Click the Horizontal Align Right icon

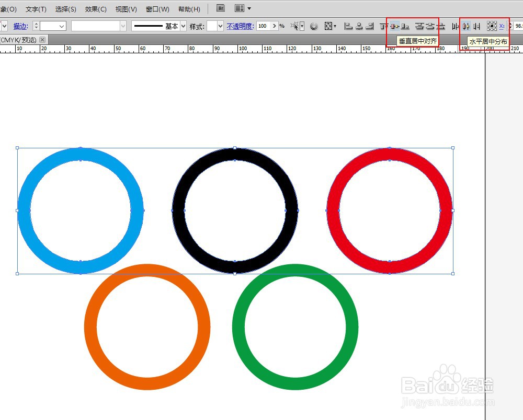370,26
